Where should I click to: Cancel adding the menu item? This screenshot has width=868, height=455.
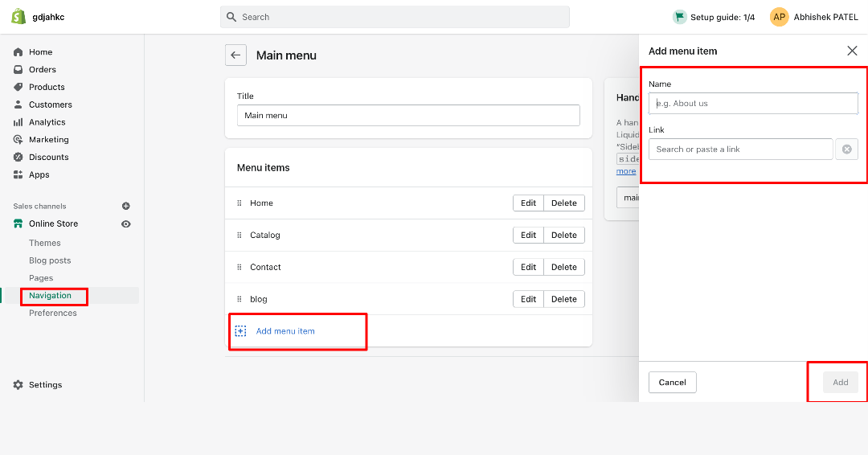tap(672, 383)
